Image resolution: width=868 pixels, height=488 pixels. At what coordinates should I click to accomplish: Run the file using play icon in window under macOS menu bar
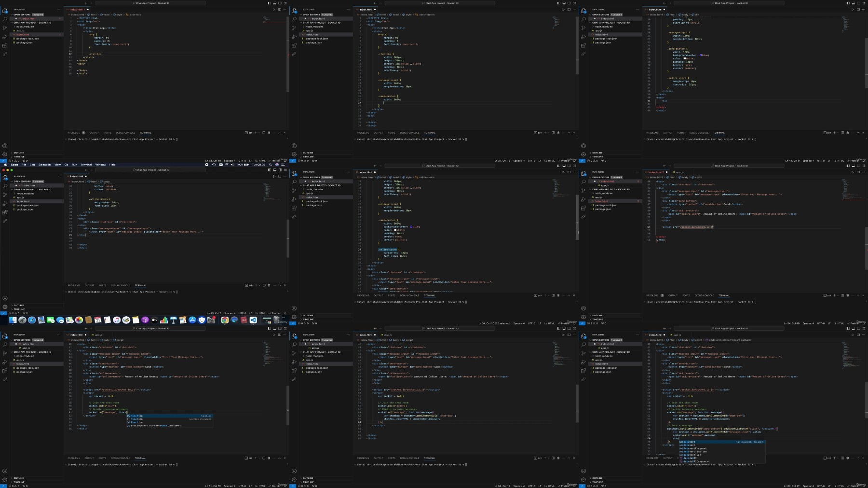coord(274,176)
